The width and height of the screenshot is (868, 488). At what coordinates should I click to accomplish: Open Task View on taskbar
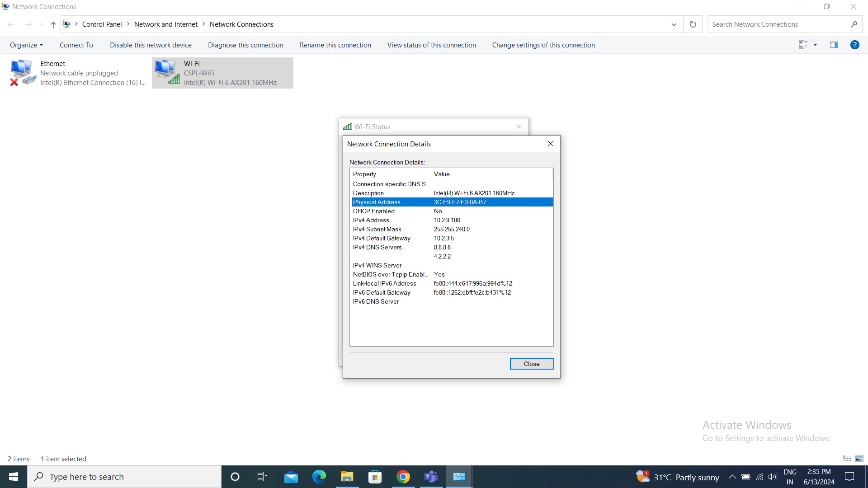[x=262, y=477]
